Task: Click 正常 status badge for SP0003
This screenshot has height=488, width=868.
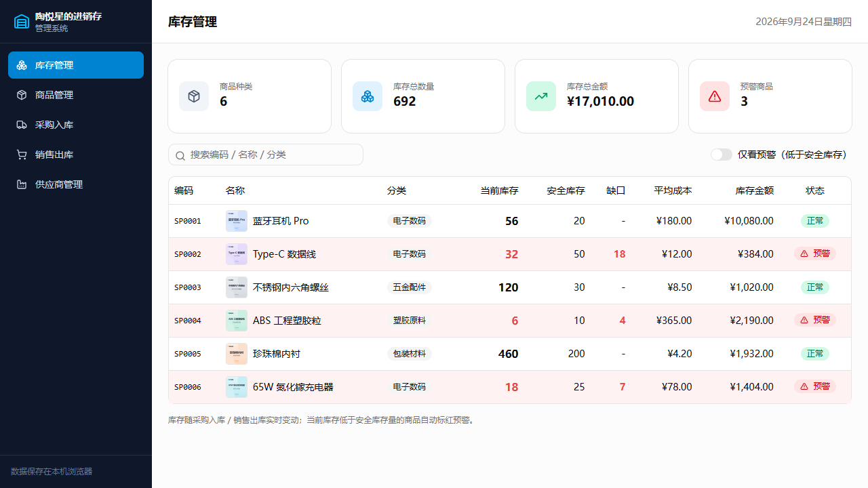Action: [815, 287]
